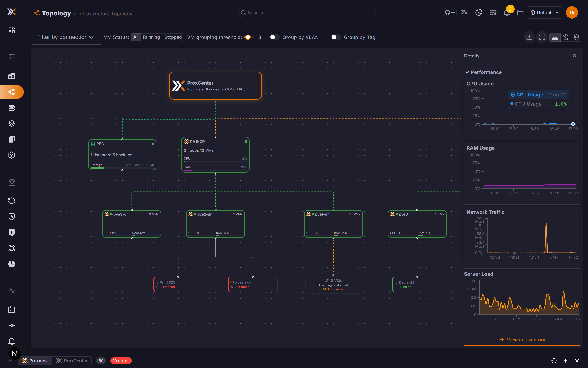This screenshot has height=368, width=588.
Task: Open the N avatar button bottom left
Action: tap(14, 353)
